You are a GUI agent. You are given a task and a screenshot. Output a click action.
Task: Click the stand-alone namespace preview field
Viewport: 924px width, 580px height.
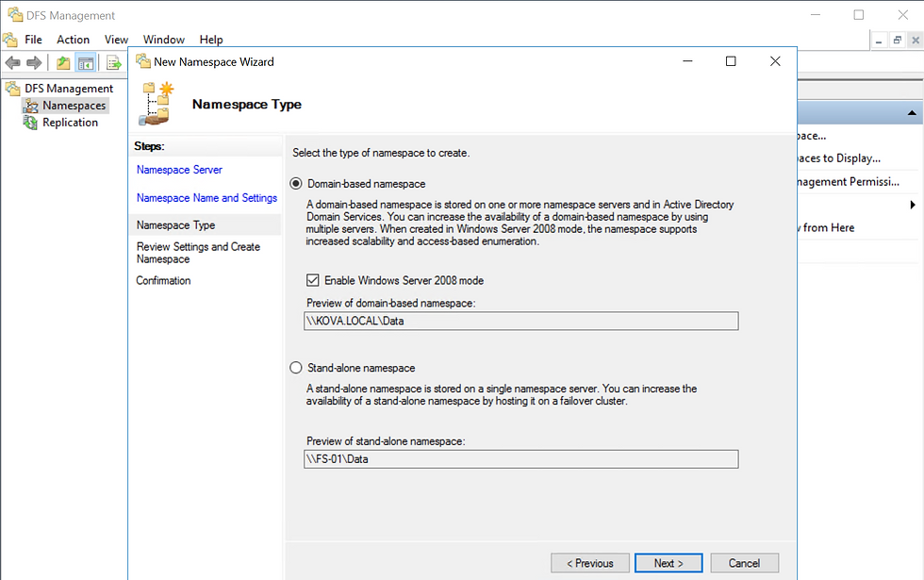click(520, 459)
